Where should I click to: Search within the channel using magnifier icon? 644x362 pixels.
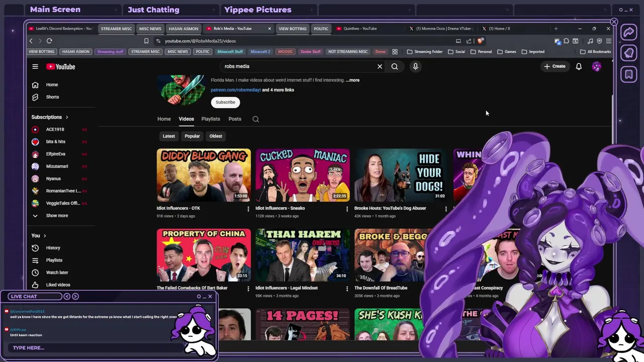point(256,119)
